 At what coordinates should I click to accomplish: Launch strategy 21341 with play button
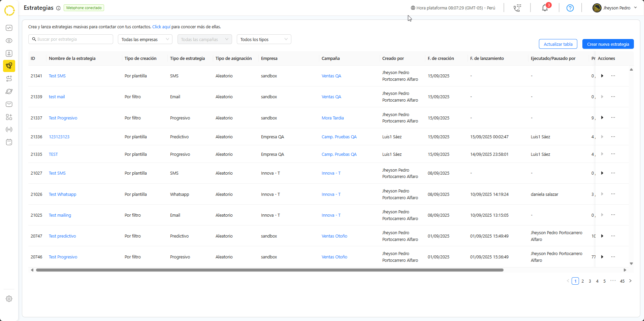[602, 76]
